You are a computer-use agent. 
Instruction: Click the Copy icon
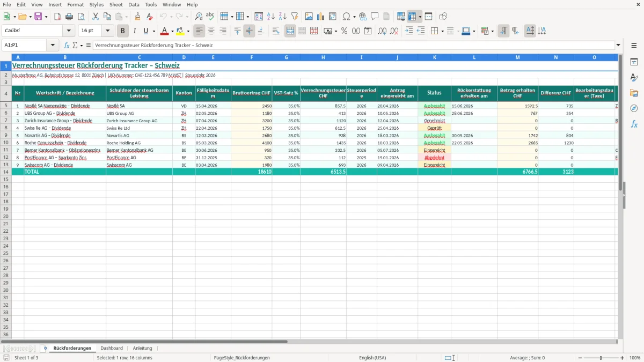click(x=107, y=17)
